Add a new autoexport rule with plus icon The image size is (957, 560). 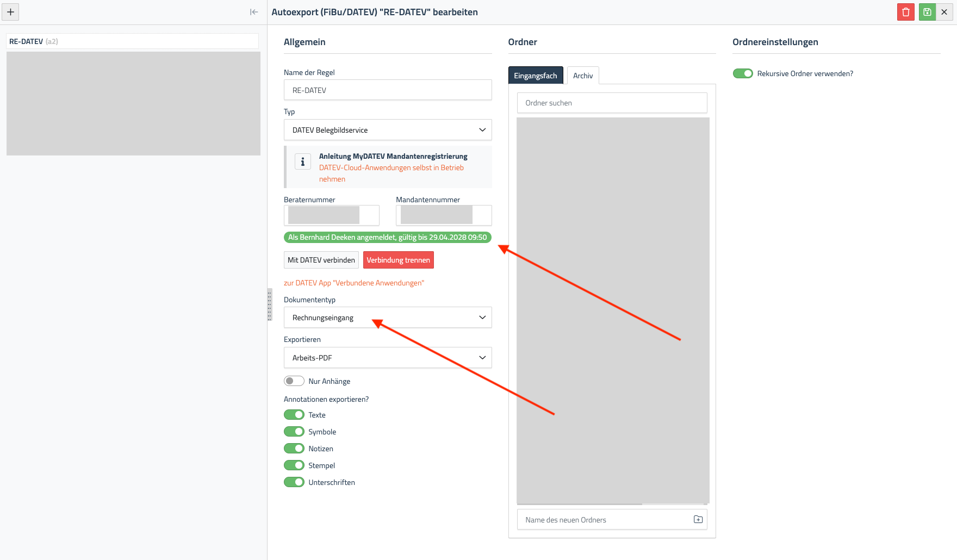click(10, 12)
